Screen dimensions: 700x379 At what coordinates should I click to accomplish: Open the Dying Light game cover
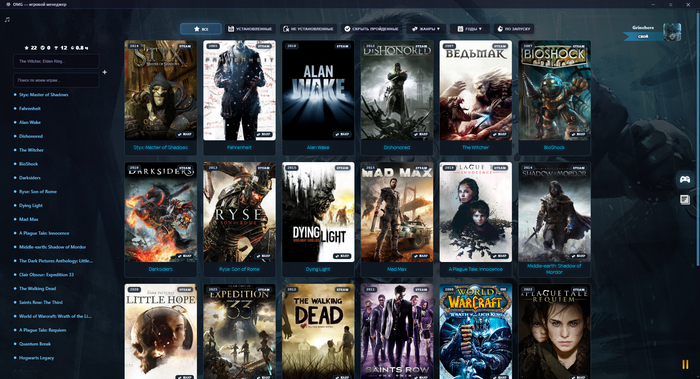click(x=318, y=212)
